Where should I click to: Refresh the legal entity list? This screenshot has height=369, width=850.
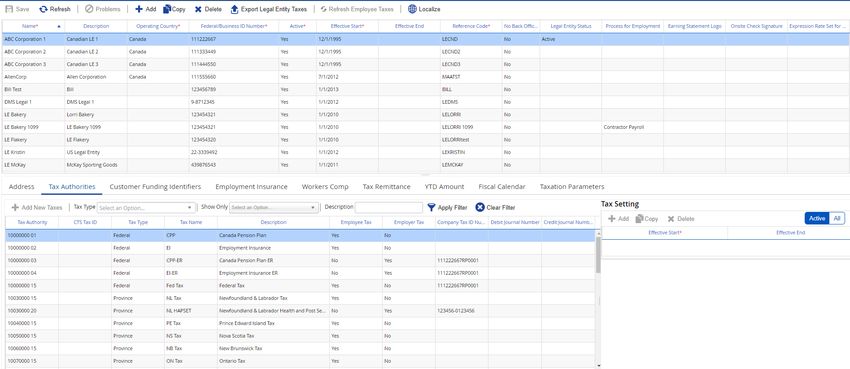click(55, 9)
